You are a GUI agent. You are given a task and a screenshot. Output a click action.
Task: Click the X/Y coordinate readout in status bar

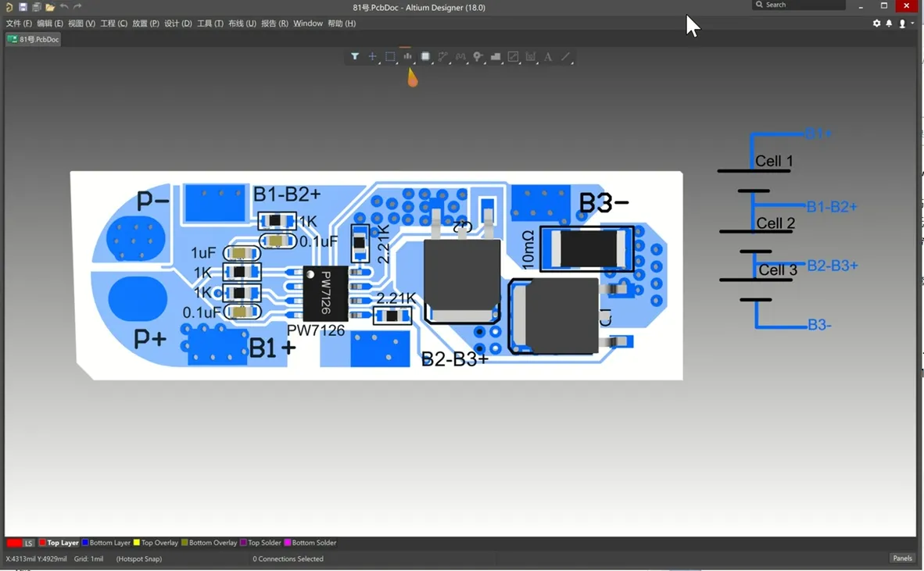pos(36,559)
